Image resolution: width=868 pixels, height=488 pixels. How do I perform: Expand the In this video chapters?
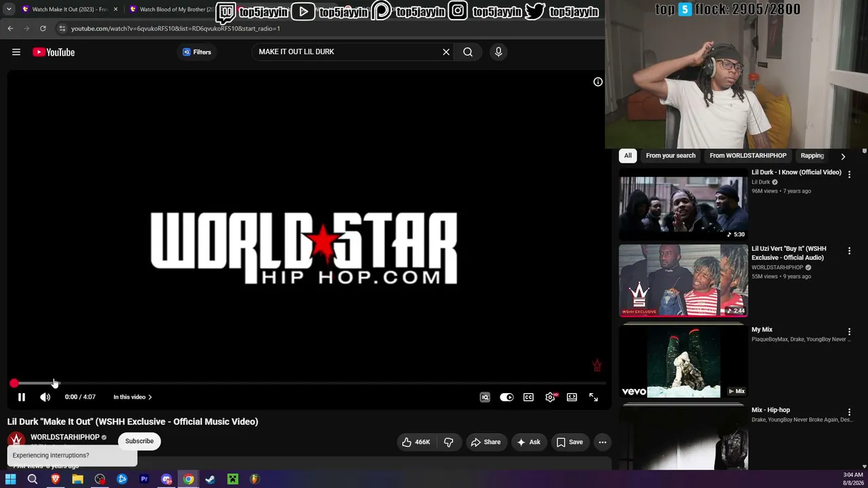coord(132,397)
